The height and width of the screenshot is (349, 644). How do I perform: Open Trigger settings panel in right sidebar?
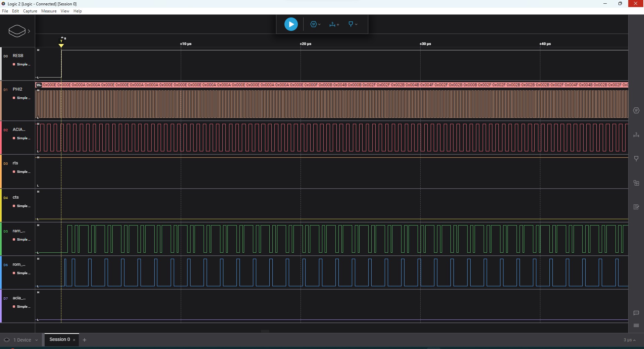[x=636, y=158]
